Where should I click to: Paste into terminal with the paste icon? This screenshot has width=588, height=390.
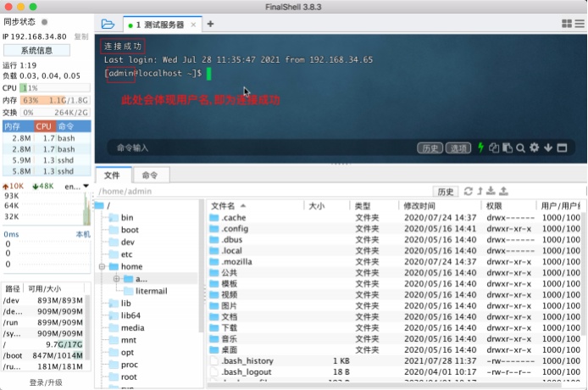coord(508,148)
